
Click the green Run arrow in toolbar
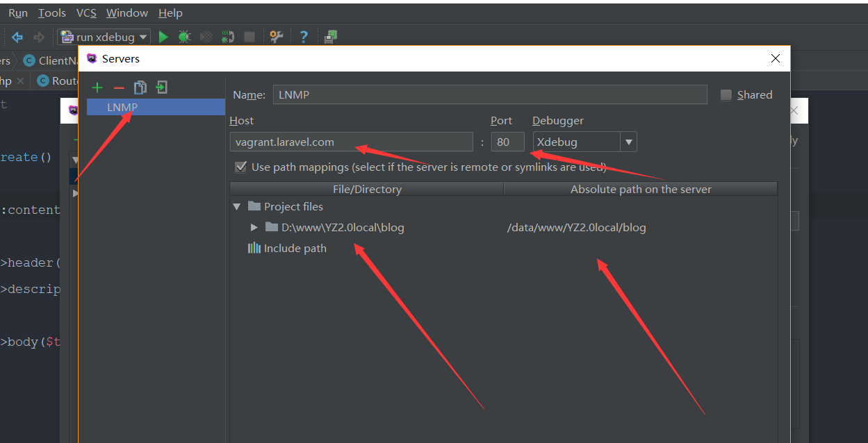[163, 37]
